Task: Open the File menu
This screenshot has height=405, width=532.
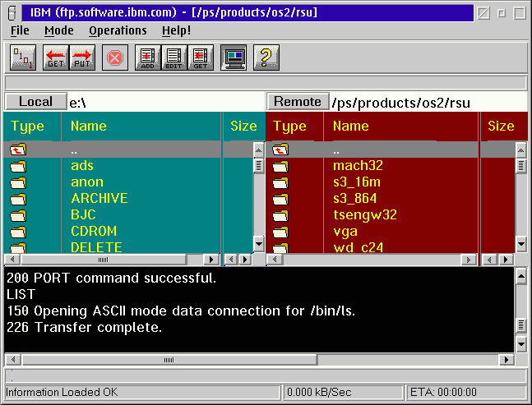Action: [x=20, y=31]
